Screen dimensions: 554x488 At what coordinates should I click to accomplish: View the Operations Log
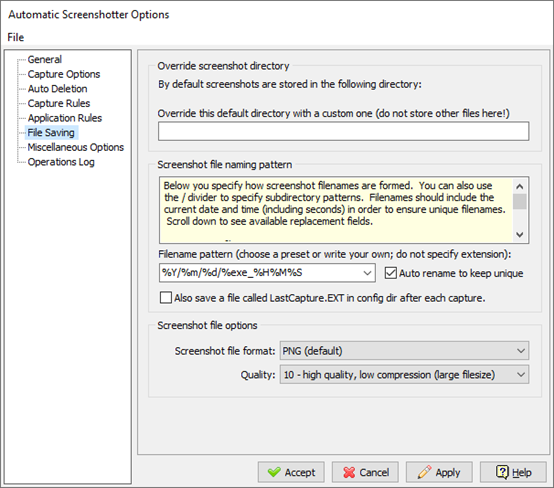[x=61, y=162]
